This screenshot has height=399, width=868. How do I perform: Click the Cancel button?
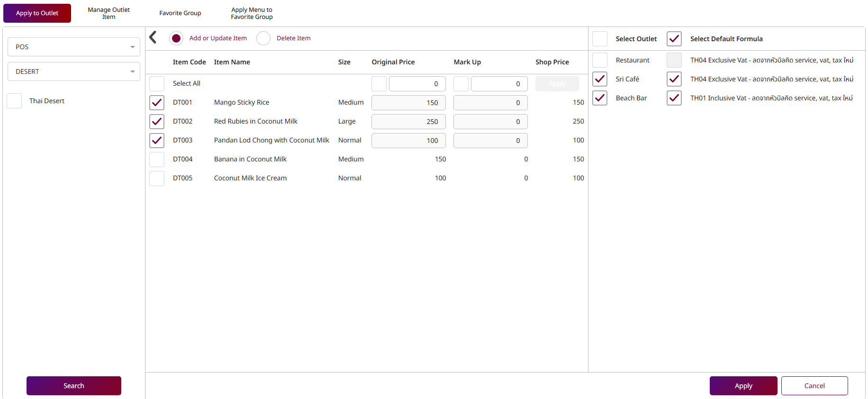(814, 386)
